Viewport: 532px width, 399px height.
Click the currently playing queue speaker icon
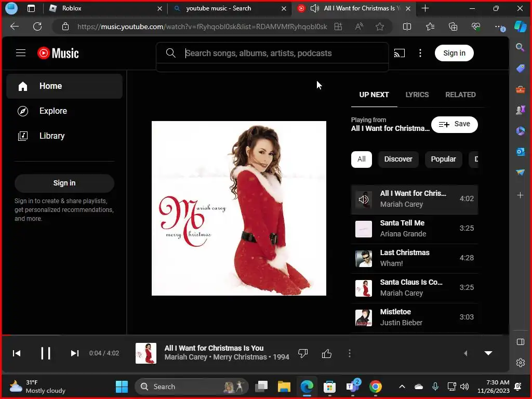(363, 199)
